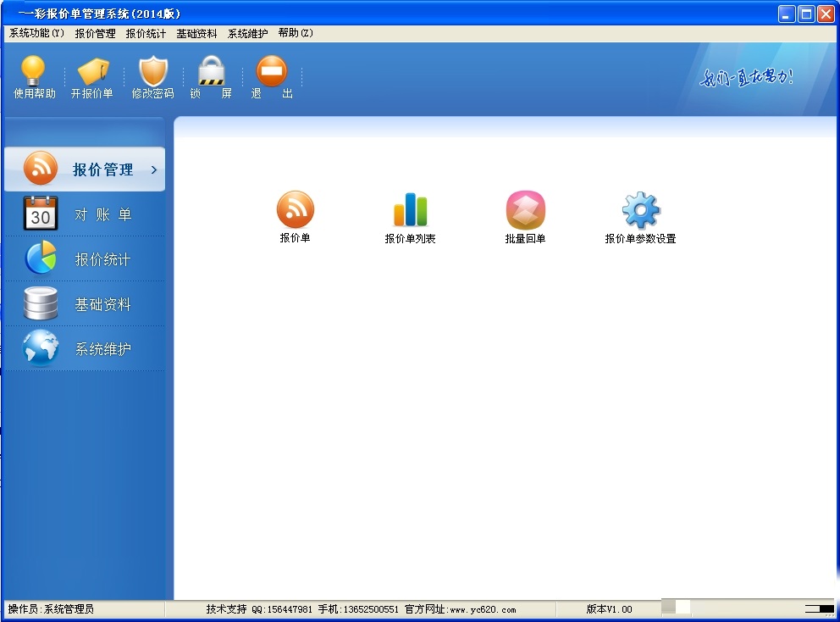The height and width of the screenshot is (622, 840).
Task: Open the 报价管理 menu bar item
Action: click(x=95, y=34)
